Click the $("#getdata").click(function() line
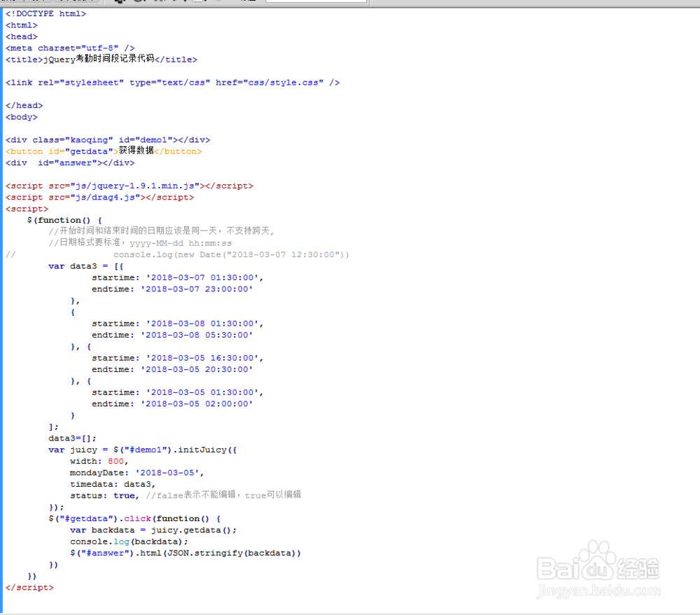The height and width of the screenshot is (615, 700). tap(134, 519)
